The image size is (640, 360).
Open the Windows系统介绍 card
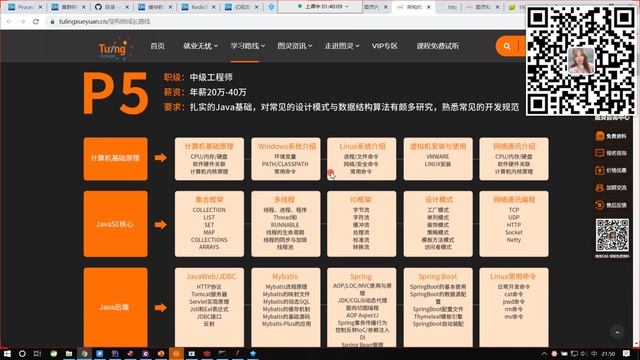click(286, 159)
